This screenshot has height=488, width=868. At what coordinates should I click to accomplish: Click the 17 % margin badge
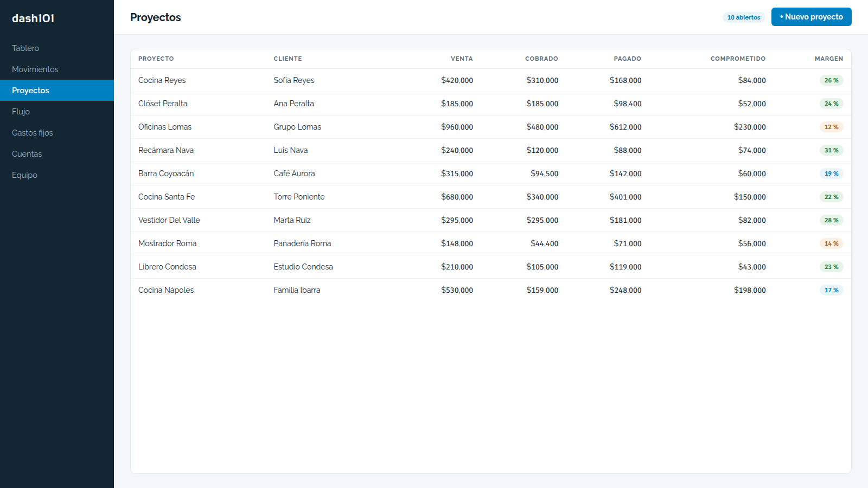[x=831, y=290]
